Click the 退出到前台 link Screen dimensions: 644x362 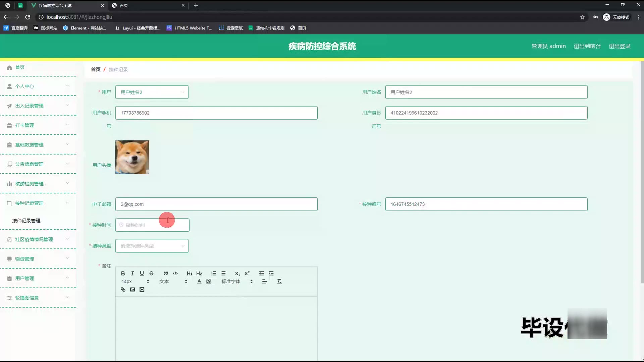pos(587,46)
